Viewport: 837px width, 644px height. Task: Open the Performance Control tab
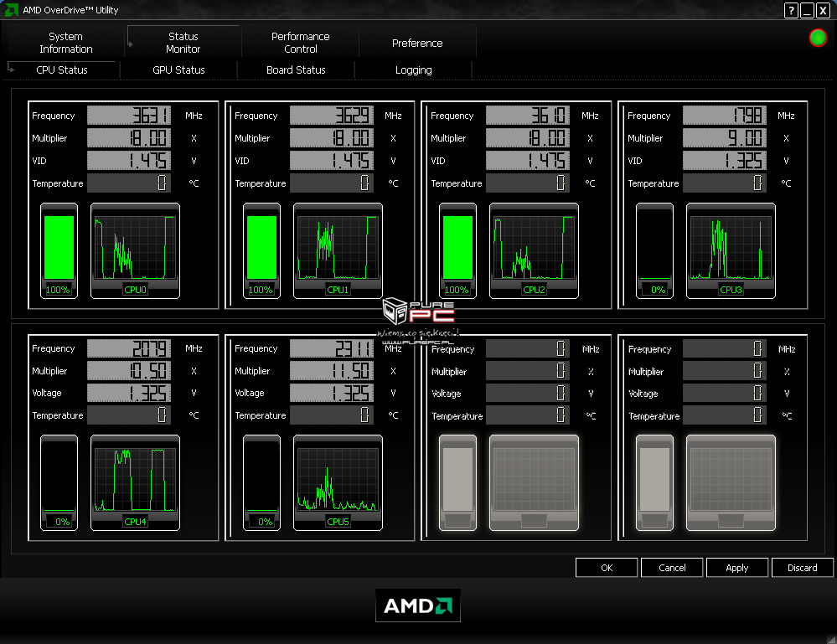pos(301,43)
